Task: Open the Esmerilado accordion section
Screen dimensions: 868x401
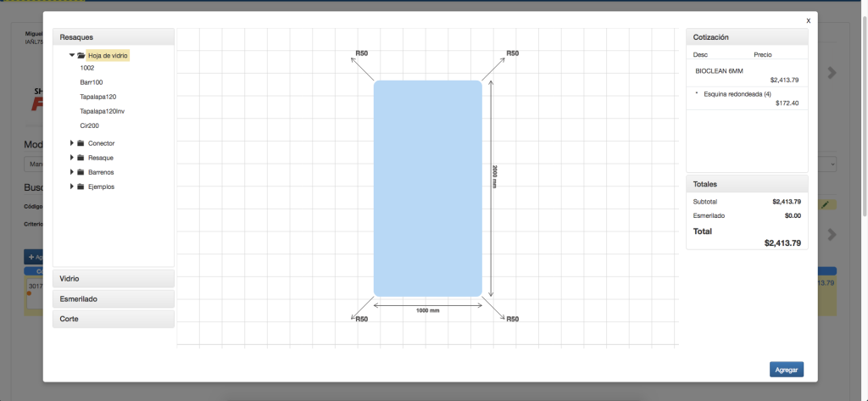Action: [x=114, y=298]
